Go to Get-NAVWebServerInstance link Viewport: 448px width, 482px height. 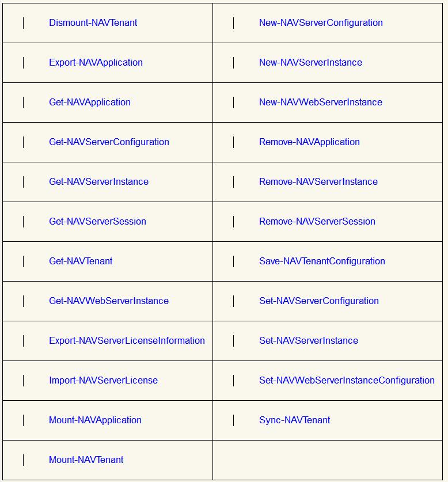click(x=109, y=301)
